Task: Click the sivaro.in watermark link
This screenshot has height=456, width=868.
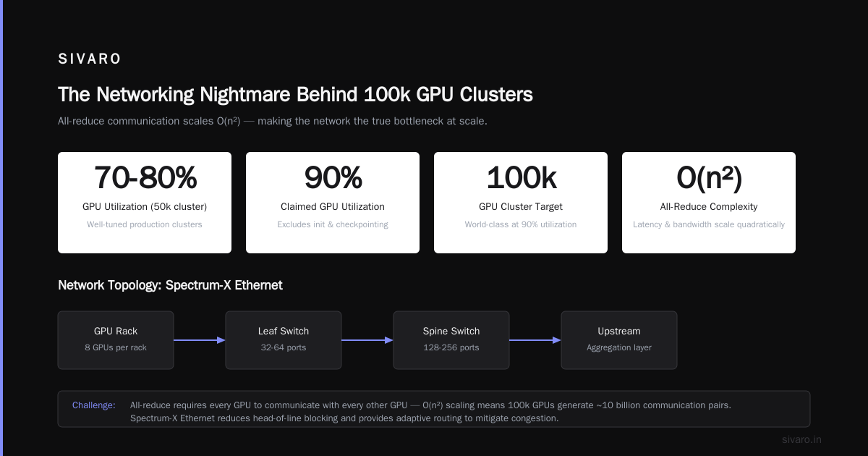Action: pos(802,439)
